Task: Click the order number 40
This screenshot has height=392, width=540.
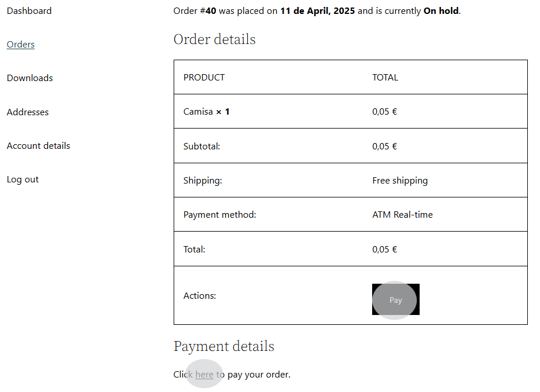Action: pos(211,11)
